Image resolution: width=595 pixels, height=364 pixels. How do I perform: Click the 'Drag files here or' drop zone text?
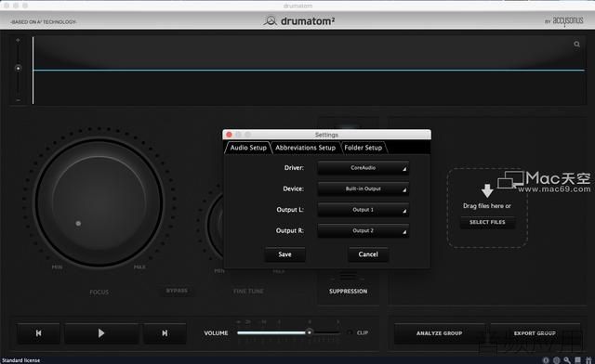[487, 206]
